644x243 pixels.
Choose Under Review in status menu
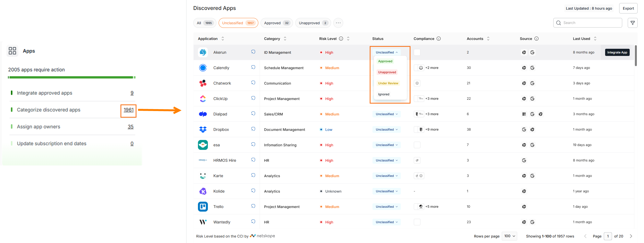(x=388, y=83)
